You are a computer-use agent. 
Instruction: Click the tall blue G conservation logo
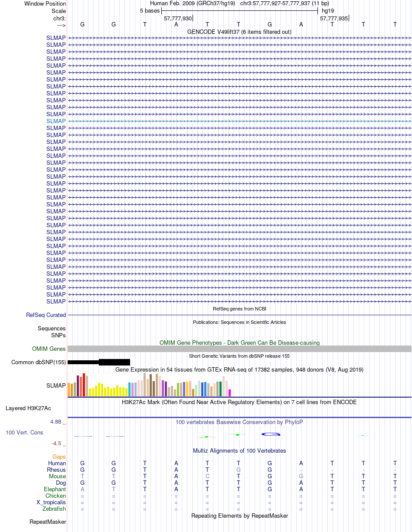pos(271,434)
